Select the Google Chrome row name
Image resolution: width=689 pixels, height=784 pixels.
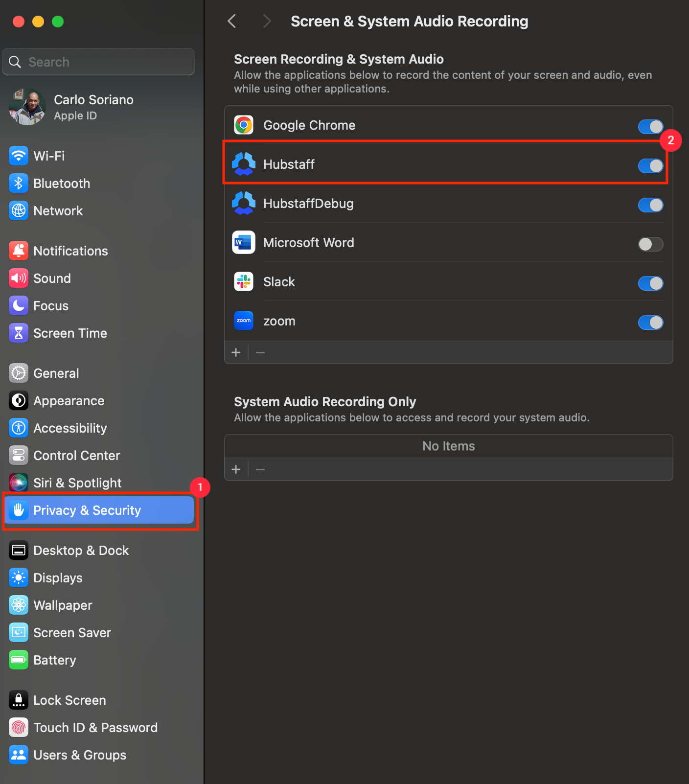click(x=309, y=125)
